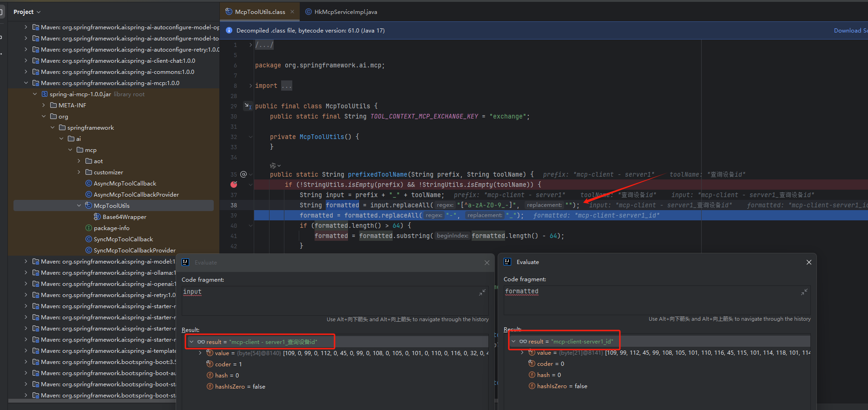Expand the folded header comment on line 1

point(251,45)
